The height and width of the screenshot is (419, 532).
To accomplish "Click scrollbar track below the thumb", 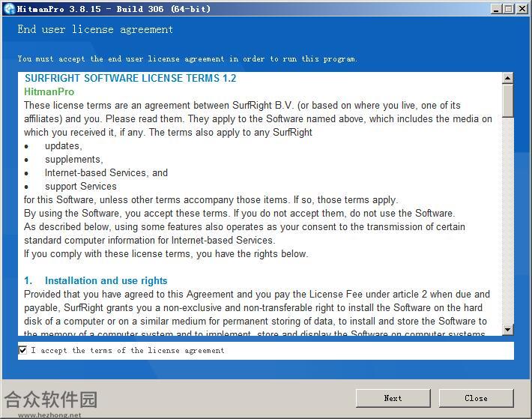I will tap(507, 220).
